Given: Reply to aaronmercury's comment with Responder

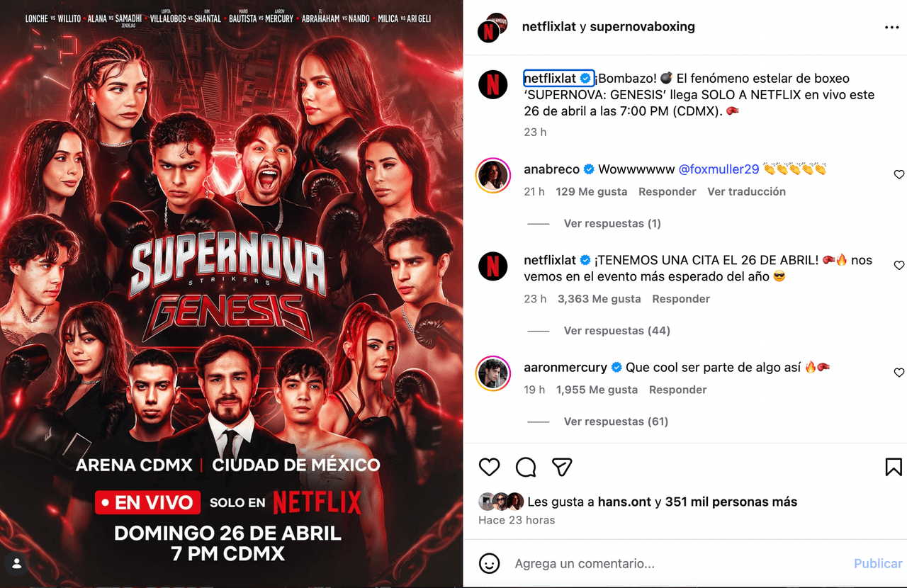Looking at the screenshot, I should click(678, 390).
